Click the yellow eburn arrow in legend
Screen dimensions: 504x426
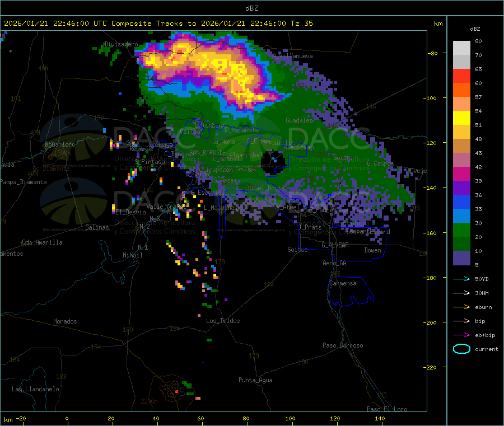[x=461, y=307]
